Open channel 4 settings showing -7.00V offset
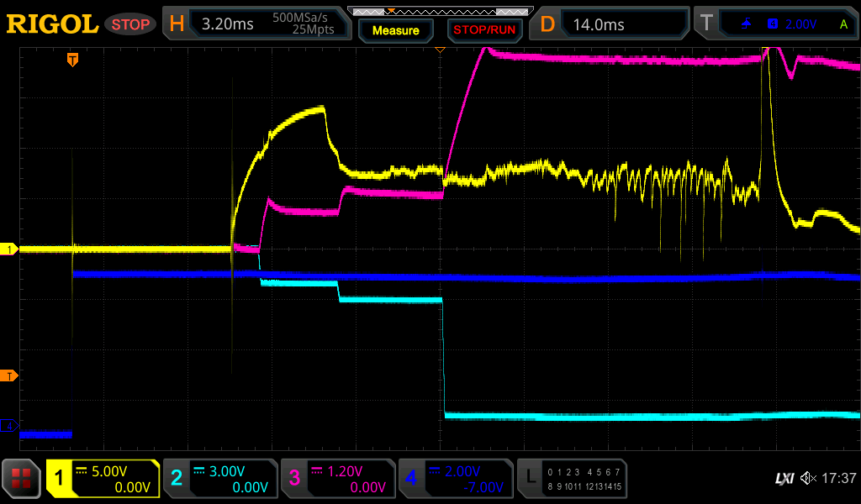 [x=456, y=479]
